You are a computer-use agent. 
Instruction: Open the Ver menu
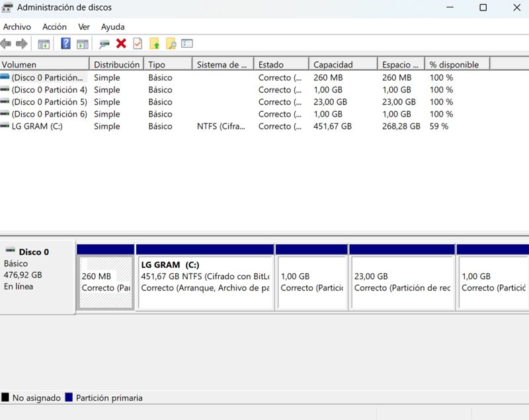(x=83, y=26)
